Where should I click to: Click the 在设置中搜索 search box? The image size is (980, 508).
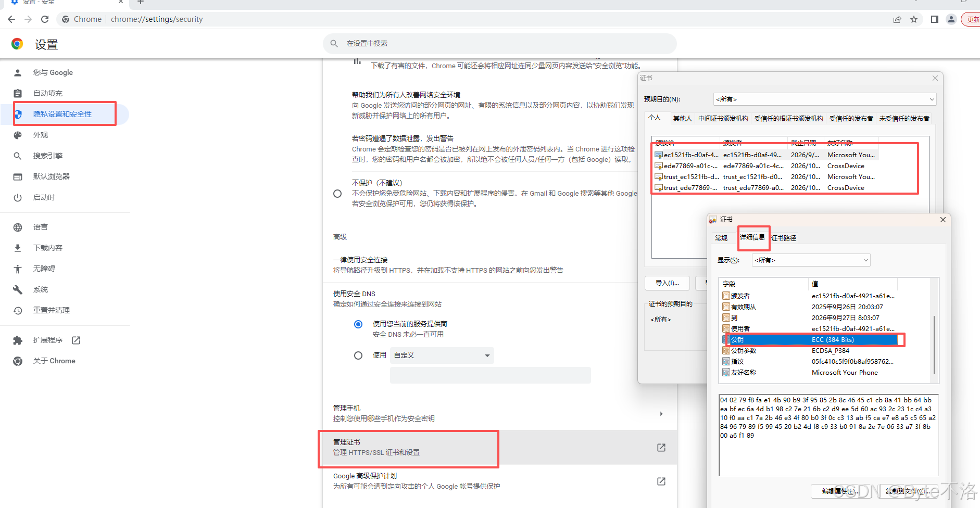click(x=500, y=44)
